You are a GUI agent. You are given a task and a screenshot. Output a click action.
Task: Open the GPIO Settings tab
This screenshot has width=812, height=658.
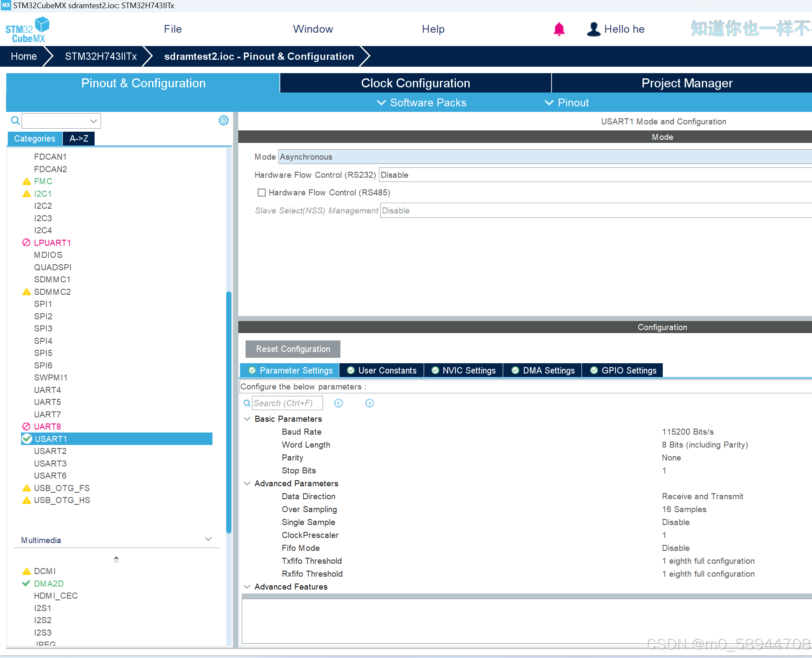[x=623, y=371]
